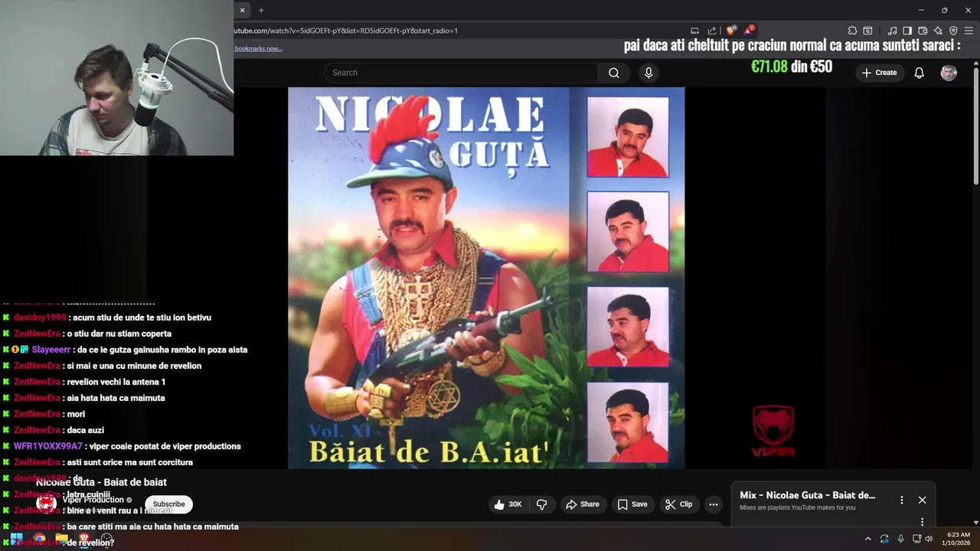The image size is (980, 551).
Task: Click the sync tray icon with blue dot
Action: tap(884, 539)
